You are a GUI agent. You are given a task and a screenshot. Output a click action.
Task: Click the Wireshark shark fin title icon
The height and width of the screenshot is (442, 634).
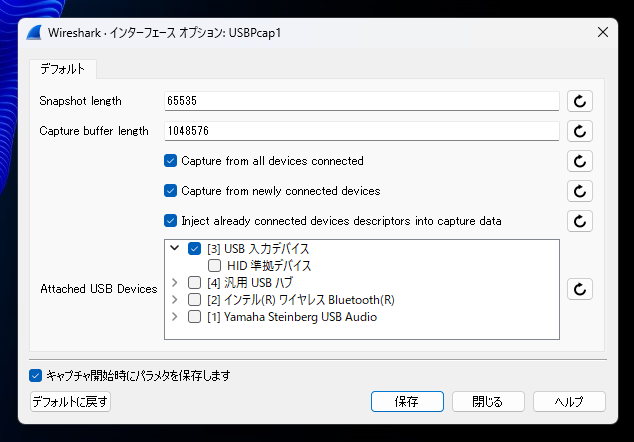pyautogui.click(x=34, y=33)
